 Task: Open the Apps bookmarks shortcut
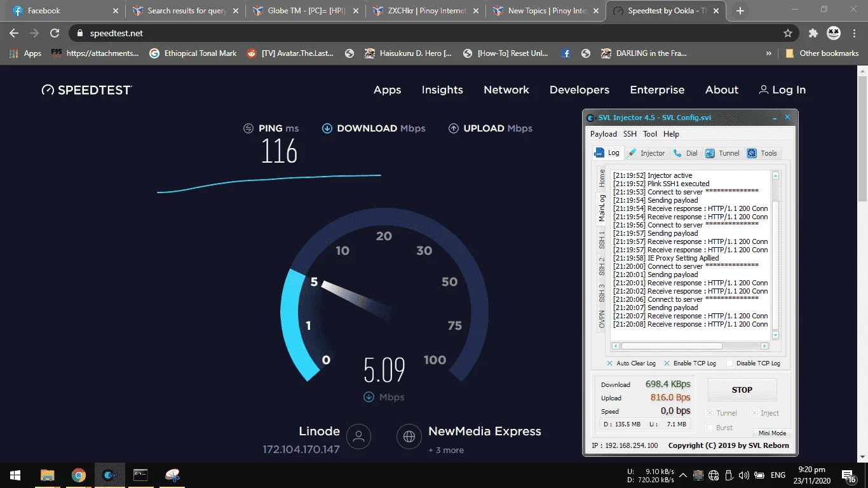[26, 53]
